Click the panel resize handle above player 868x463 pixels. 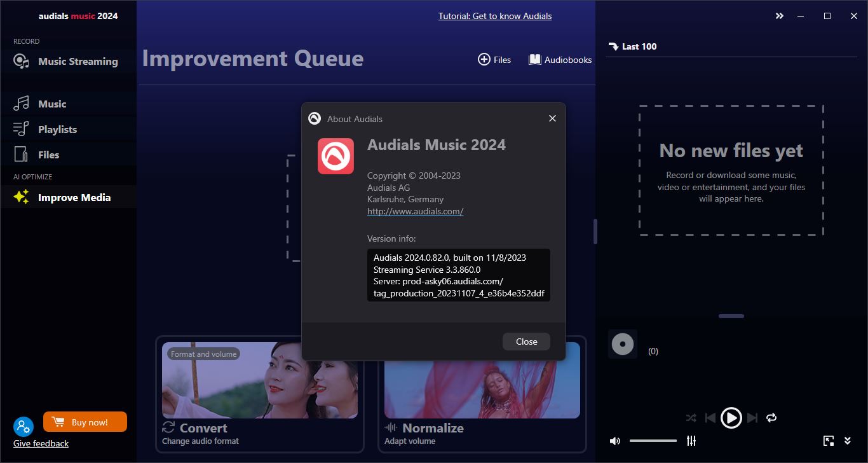pos(731,316)
